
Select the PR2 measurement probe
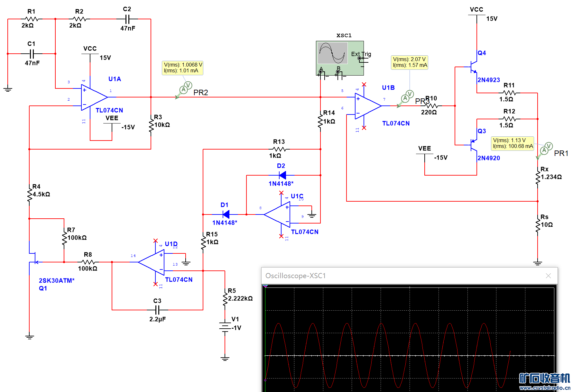(184, 90)
